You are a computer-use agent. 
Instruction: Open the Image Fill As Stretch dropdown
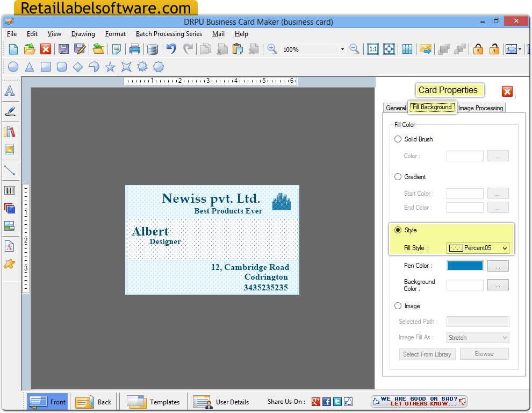478,338
